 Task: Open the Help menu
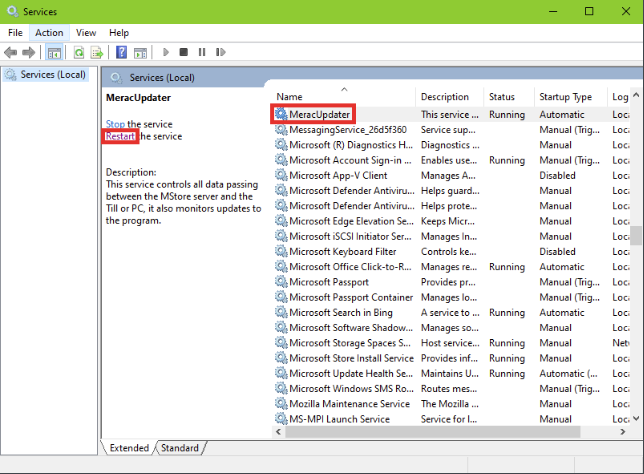tap(119, 33)
